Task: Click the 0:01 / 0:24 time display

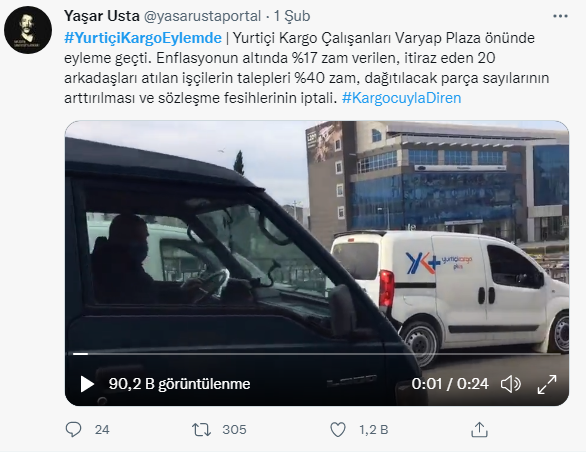Action: pos(450,384)
